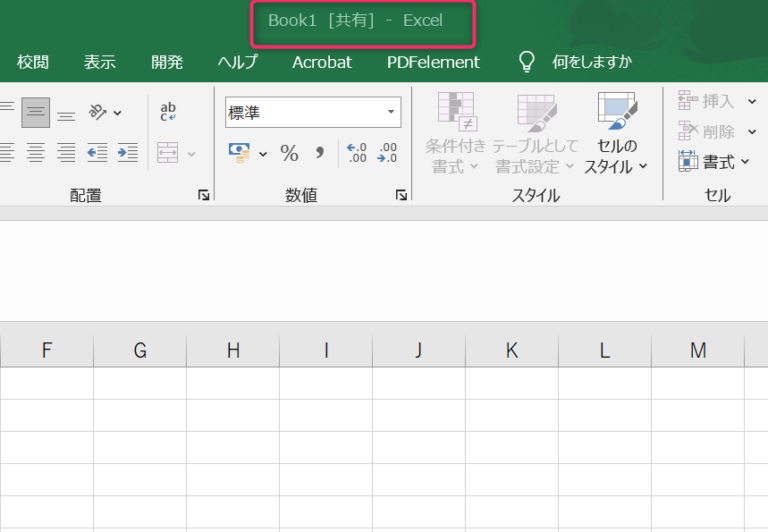Open the ヘルプ help tab
Viewport: 768px width, 532px height.
tap(238, 62)
